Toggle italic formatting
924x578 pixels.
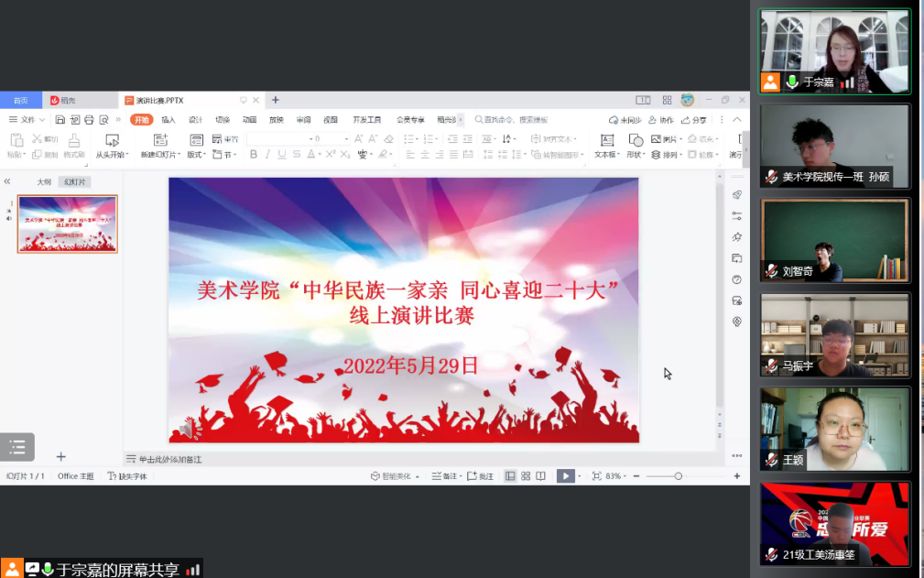268,155
